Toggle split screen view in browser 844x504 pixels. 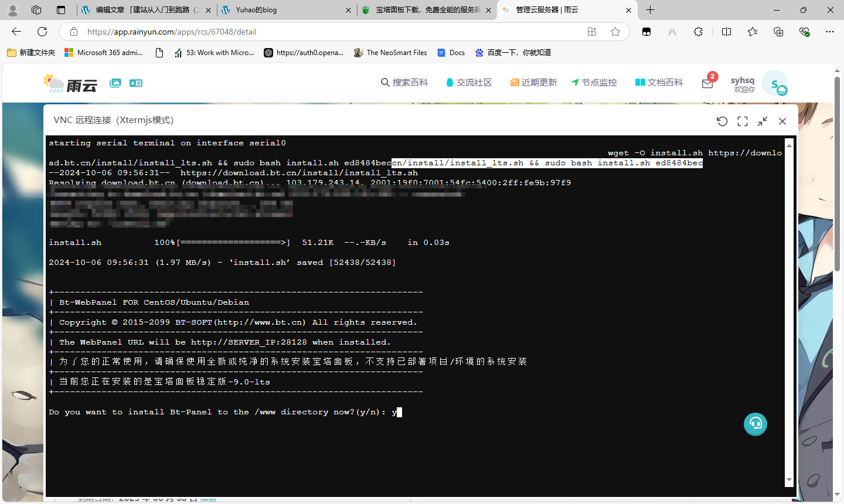click(727, 32)
